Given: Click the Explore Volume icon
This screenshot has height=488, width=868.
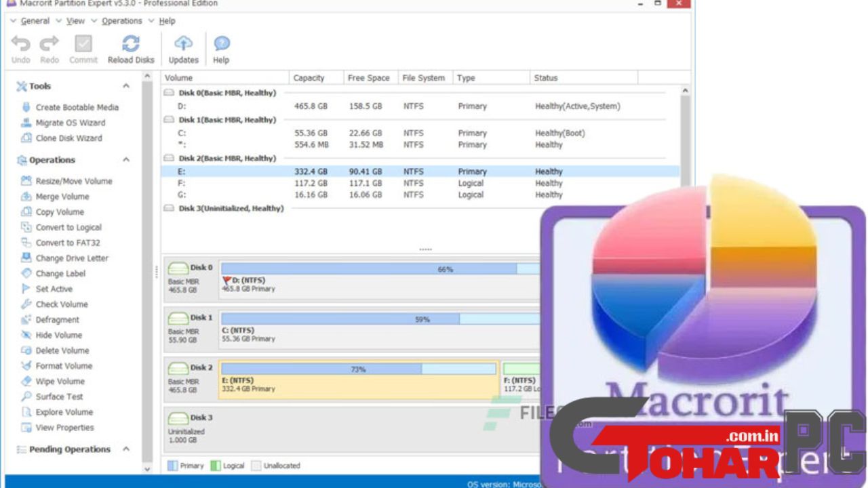Looking at the screenshot, I should (26, 412).
